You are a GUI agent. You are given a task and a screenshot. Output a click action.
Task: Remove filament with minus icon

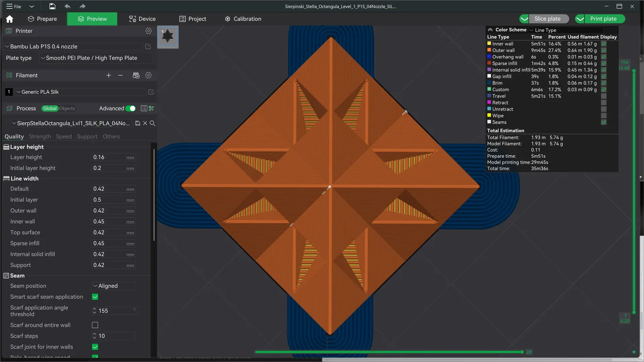pos(120,75)
